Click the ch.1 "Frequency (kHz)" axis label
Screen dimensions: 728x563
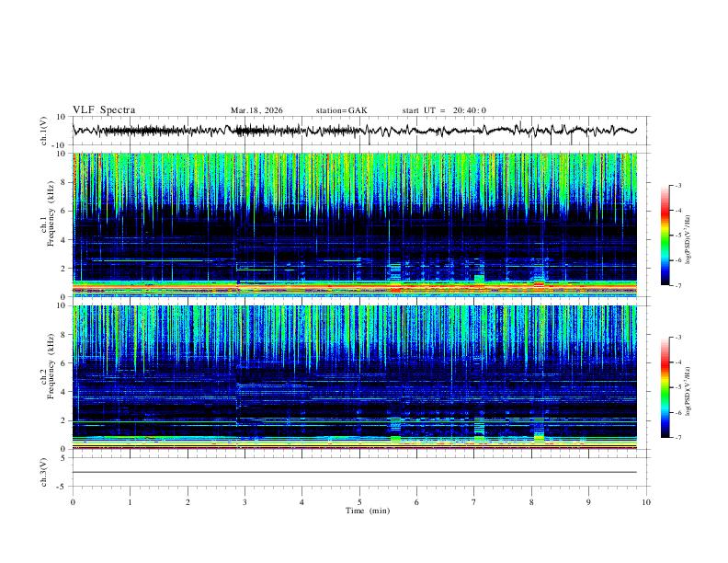pos(51,213)
